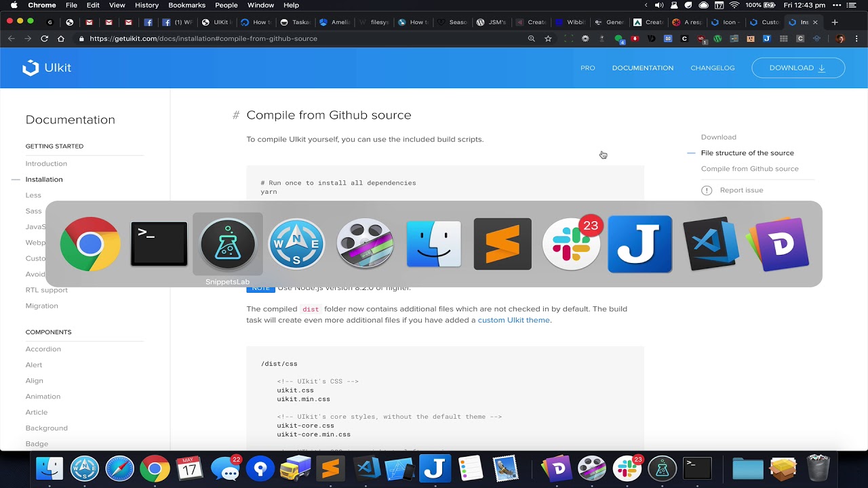The height and width of the screenshot is (488, 868).
Task: Select Finder in the app switcher
Action: [x=434, y=244]
